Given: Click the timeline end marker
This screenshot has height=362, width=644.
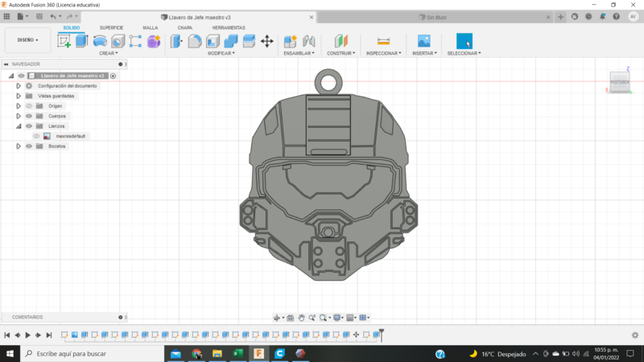Looking at the screenshot, I should click(382, 334).
